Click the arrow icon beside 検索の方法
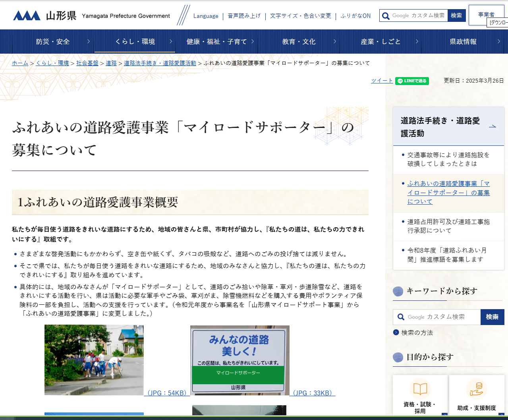Image resolution: width=508 pixels, height=420 pixels. [396, 333]
